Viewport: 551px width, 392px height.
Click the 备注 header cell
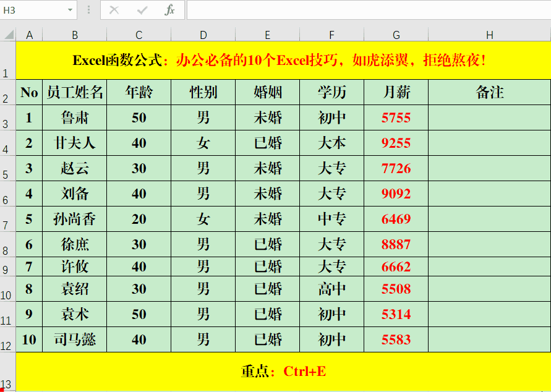(x=489, y=92)
